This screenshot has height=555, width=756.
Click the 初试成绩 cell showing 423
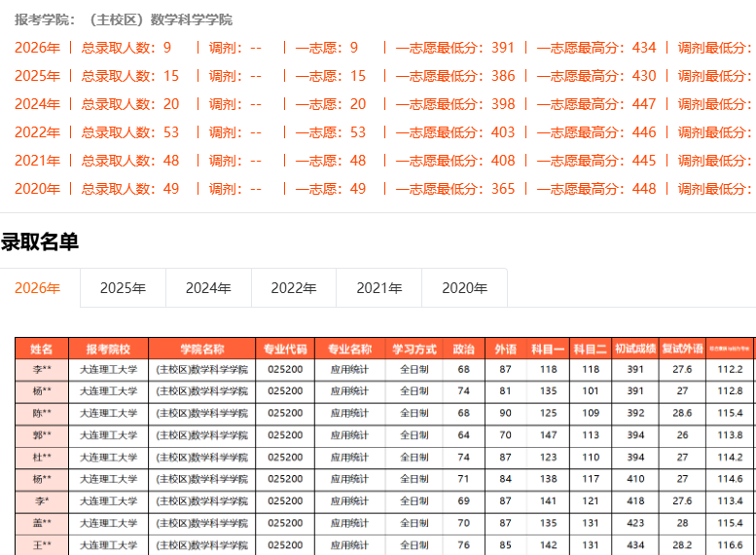click(635, 523)
